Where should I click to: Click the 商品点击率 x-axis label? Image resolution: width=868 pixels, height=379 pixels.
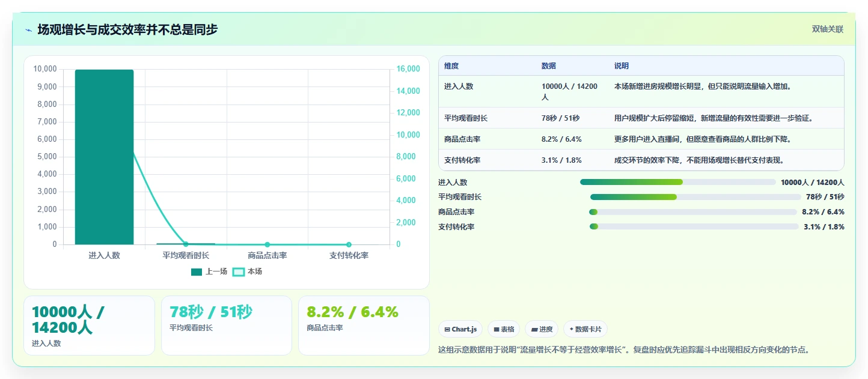267,255
